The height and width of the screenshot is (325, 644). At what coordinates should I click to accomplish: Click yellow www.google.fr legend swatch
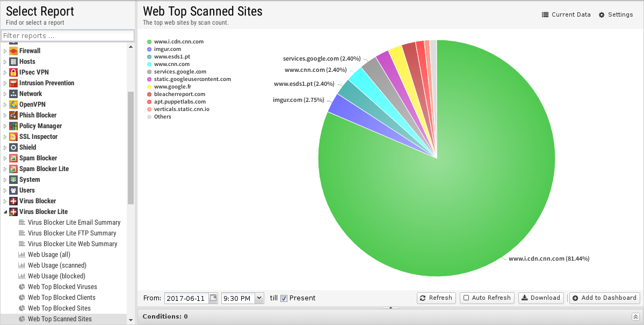tap(149, 87)
